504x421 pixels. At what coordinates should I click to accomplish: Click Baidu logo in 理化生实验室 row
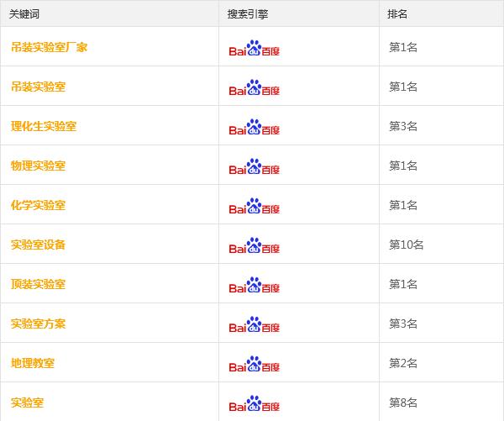[255, 127]
